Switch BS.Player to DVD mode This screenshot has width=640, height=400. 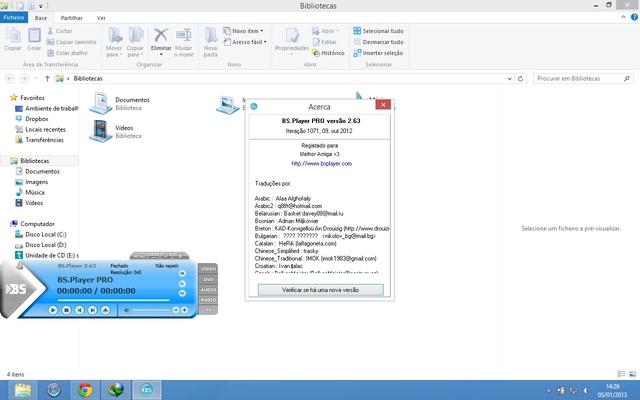[208, 279]
